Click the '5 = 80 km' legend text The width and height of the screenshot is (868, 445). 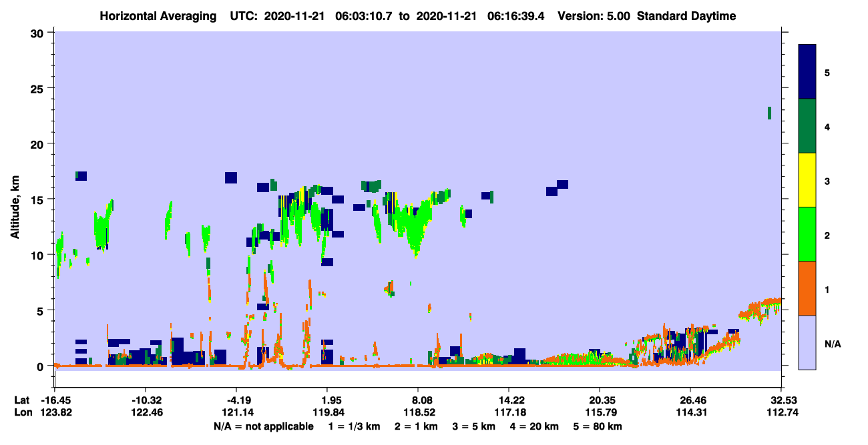[598, 426]
